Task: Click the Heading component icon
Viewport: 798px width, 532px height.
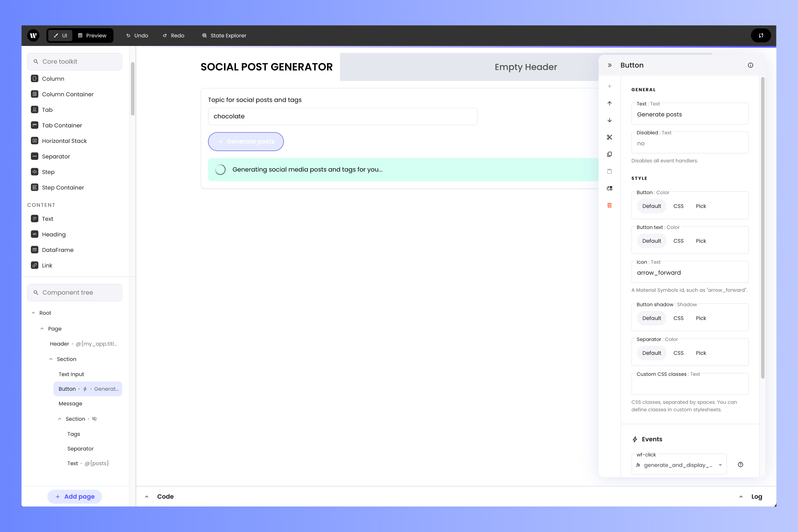Action: [x=35, y=234]
